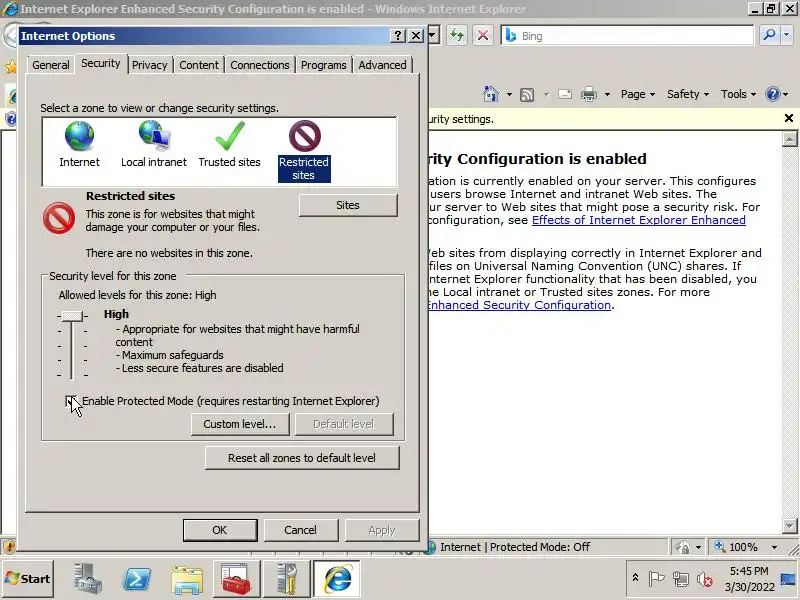The width and height of the screenshot is (800, 600).
Task: Open the Tools menu dropdown
Action: (738, 94)
